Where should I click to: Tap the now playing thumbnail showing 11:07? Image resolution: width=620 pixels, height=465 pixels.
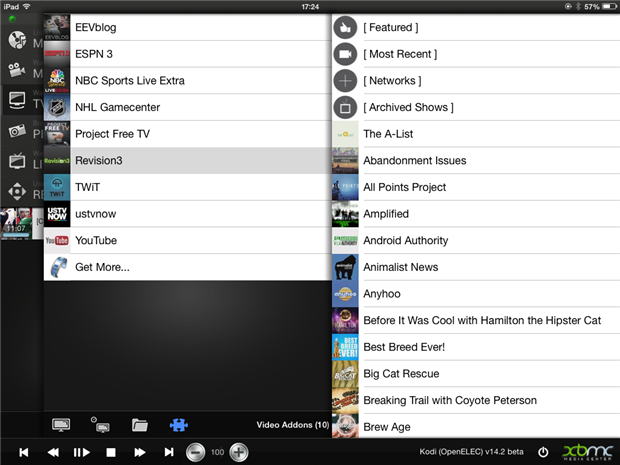pos(16,223)
